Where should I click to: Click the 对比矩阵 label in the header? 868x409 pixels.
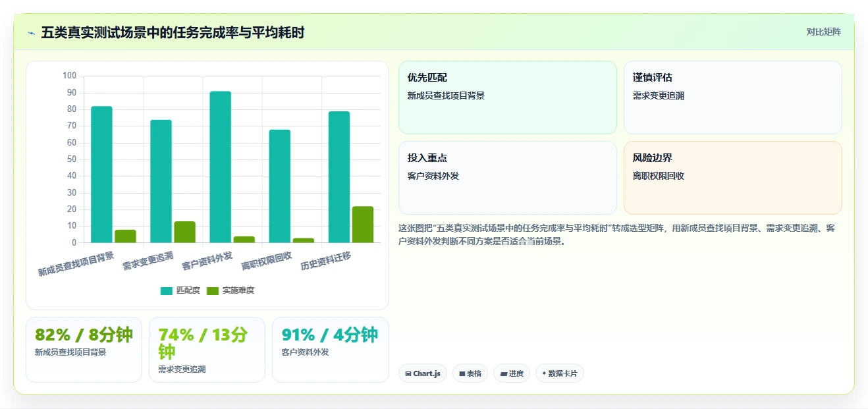pyautogui.click(x=823, y=32)
